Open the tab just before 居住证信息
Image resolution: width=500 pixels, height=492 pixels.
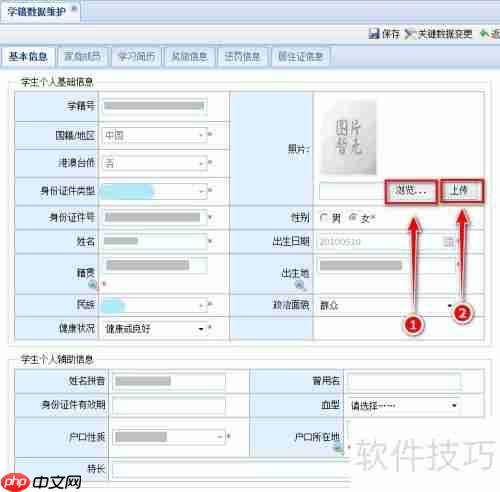pos(242,57)
